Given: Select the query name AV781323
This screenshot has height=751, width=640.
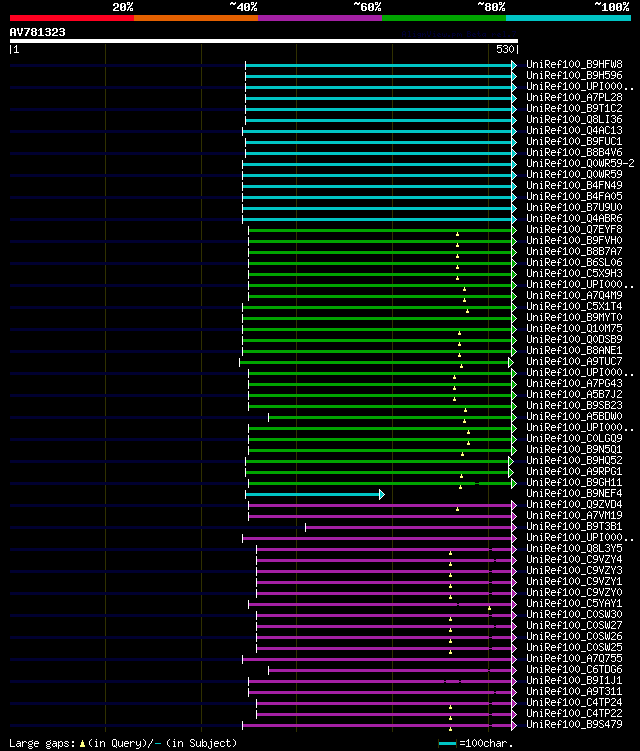Looking at the screenshot, I should point(37,32).
